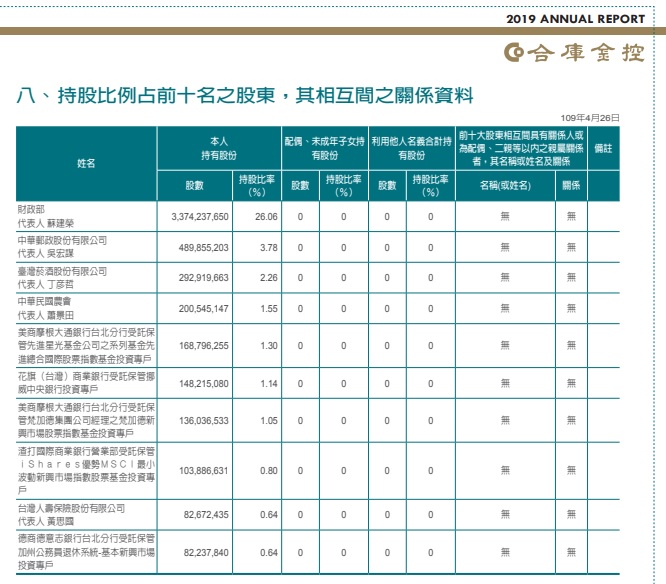The width and height of the screenshot is (666, 584).
Task: Select the 德商德意志銀行台北分行 row name
Action: click(x=86, y=552)
